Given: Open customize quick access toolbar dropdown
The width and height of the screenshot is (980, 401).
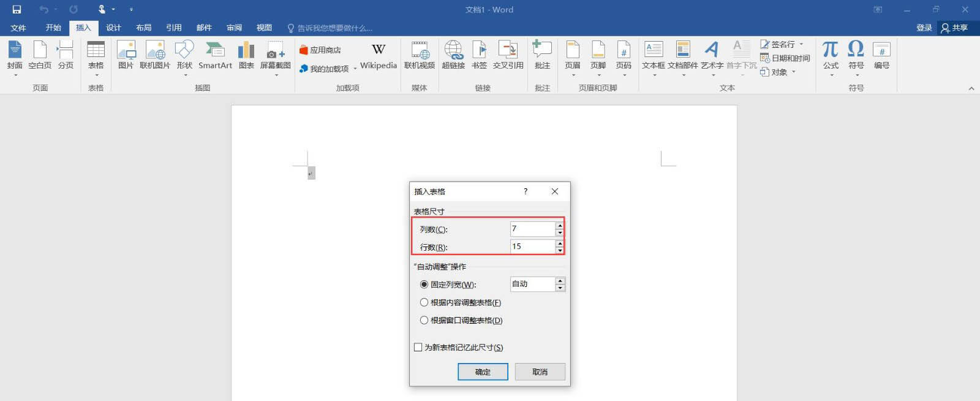Looking at the screenshot, I should coord(131,9).
